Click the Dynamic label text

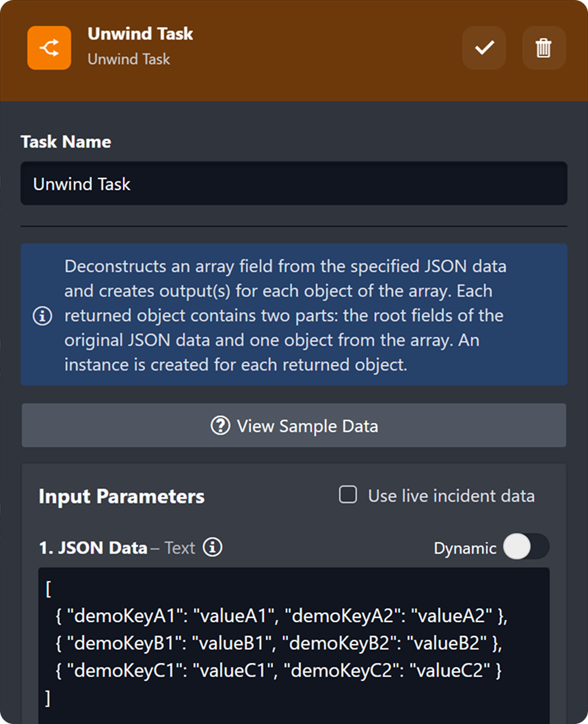(x=465, y=548)
